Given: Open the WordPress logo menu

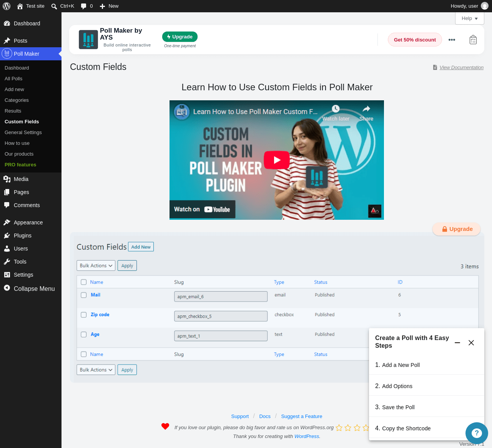Looking at the screenshot, I should point(7,6).
